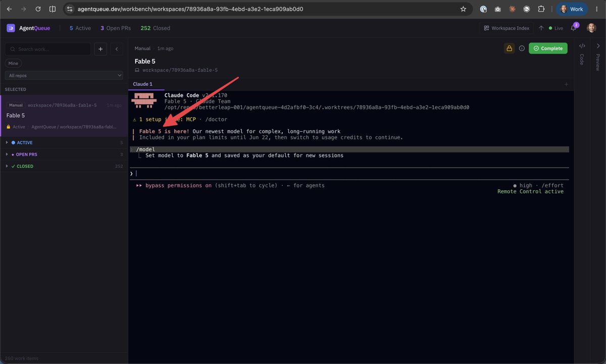Mark workspace done with Complete button
This screenshot has height=364, width=606.
coord(548,48)
